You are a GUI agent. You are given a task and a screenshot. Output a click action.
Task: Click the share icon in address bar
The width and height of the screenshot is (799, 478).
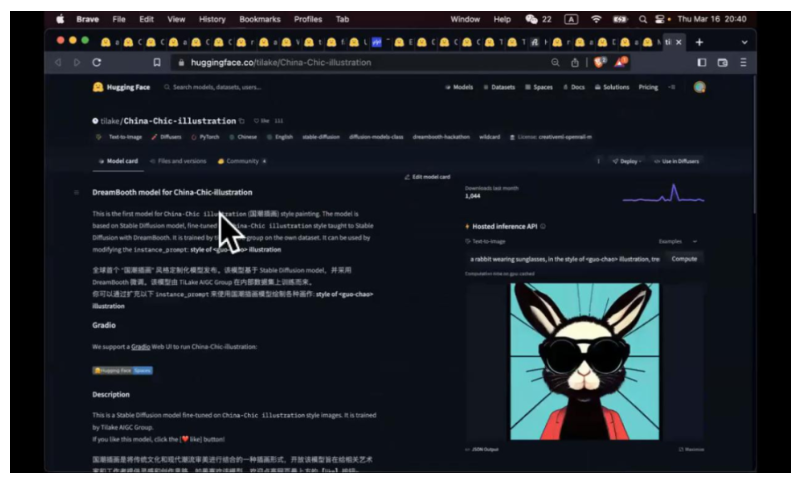575,62
